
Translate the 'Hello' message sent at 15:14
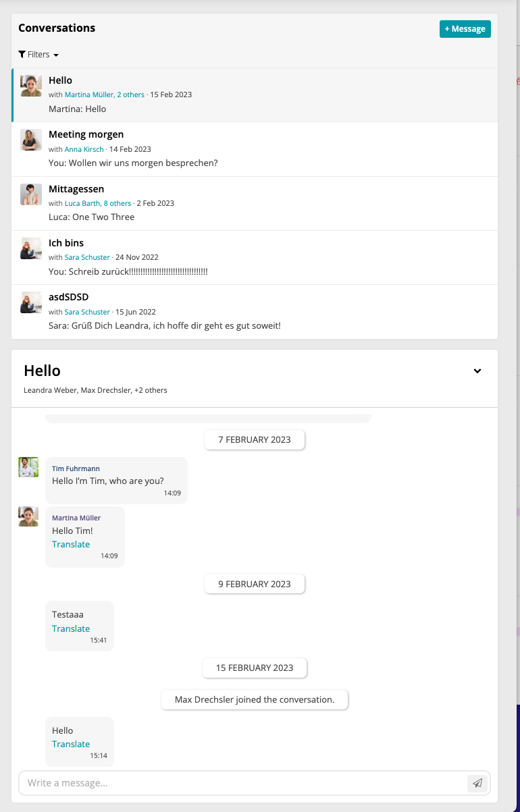point(70,744)
